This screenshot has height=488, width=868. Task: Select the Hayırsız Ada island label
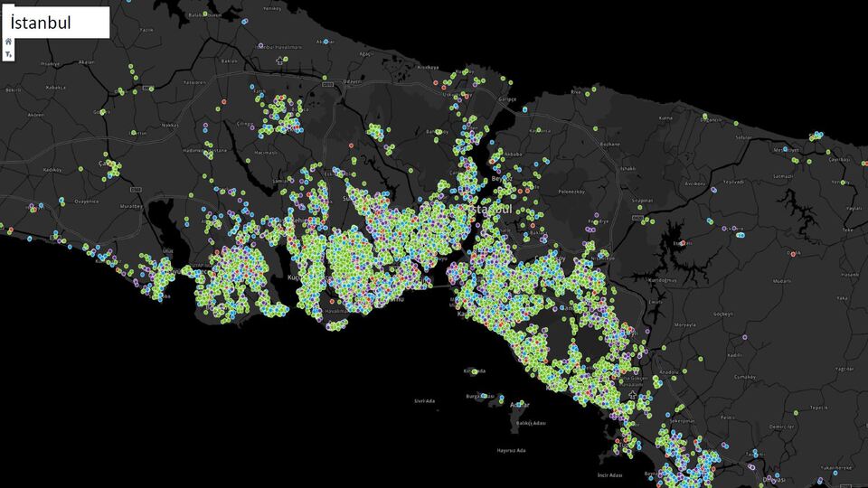tap(512, 449)
